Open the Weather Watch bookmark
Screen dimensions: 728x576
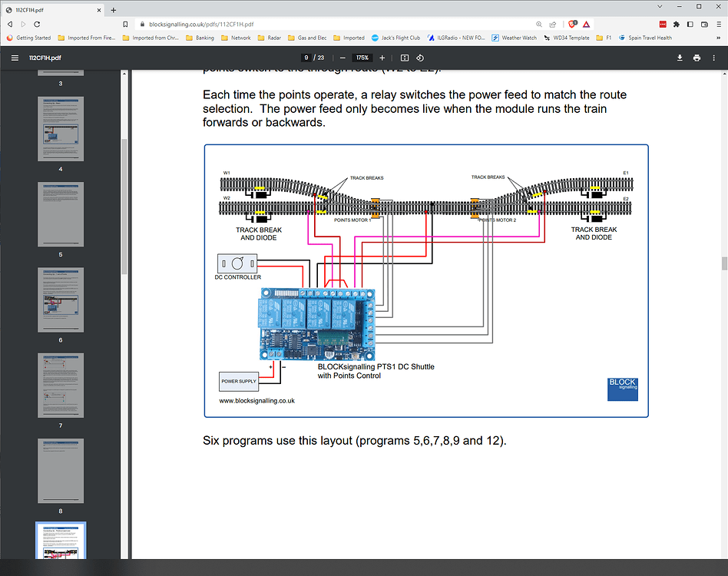click(x=513, y=37)
